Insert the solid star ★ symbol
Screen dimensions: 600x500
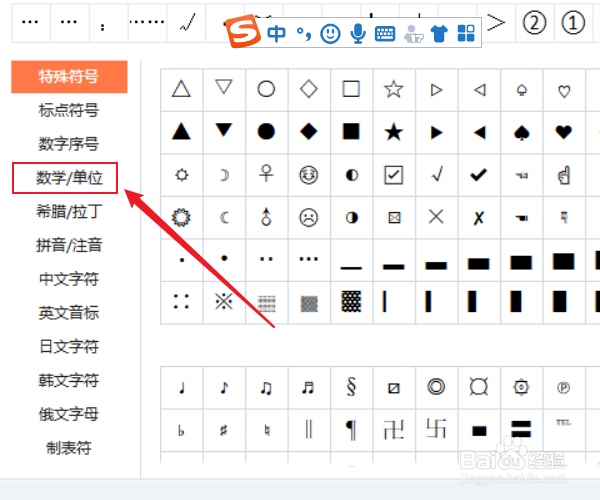(x=394, y=132)
